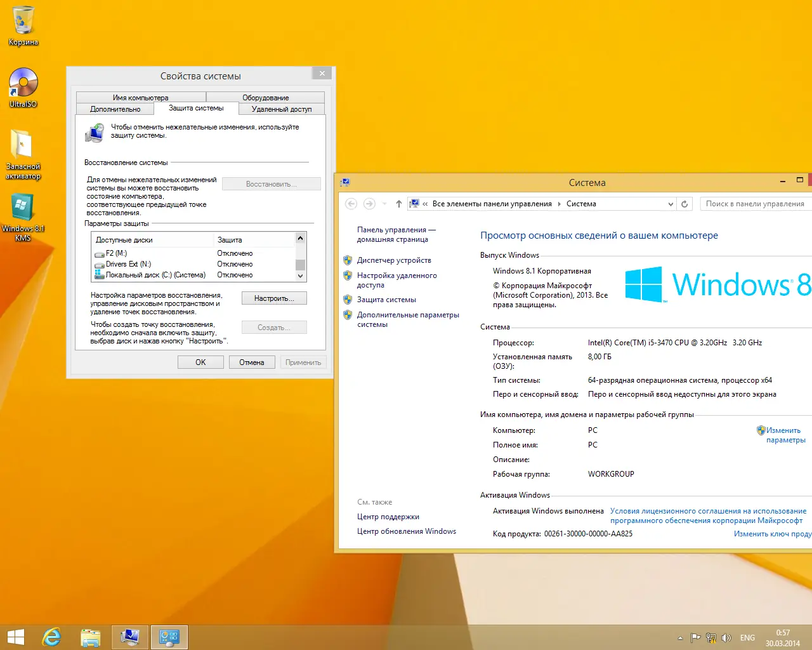Open the Защита системы sidebar link

coord(386,300)
